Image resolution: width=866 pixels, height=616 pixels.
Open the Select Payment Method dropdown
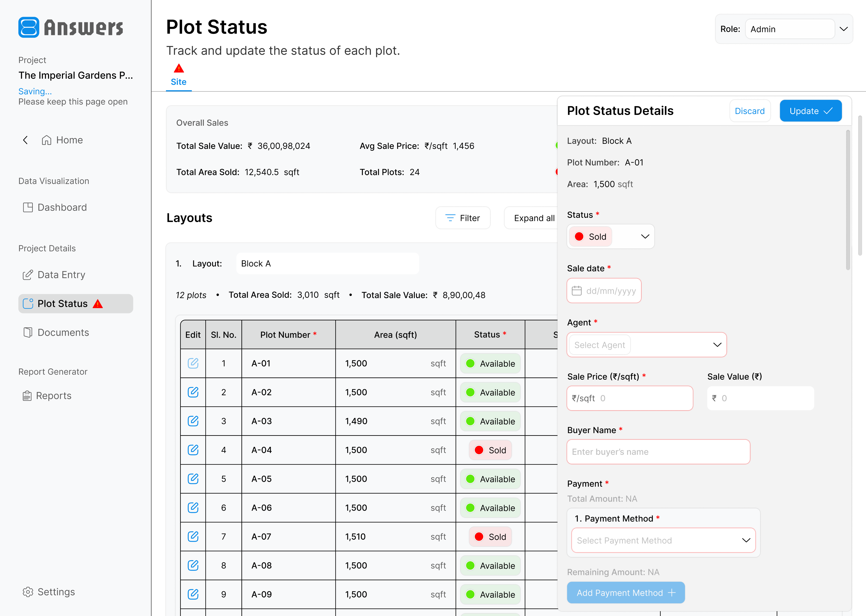(663, 540)
